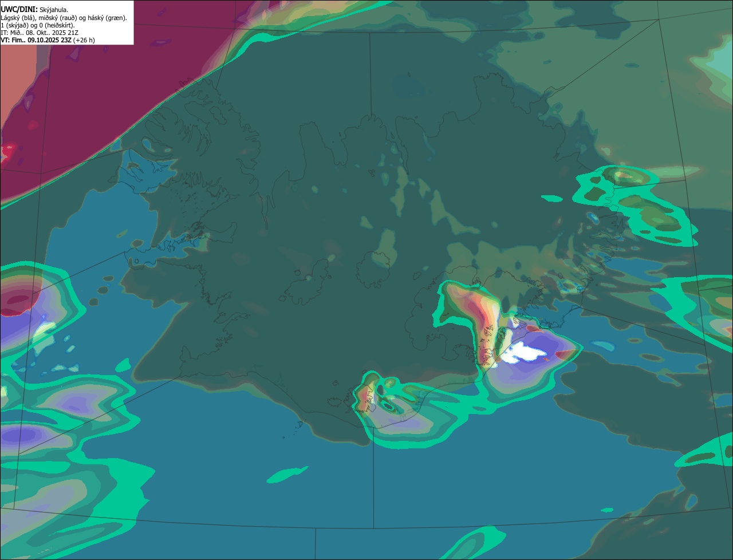This screenshot has width=733, height=560.
Task: Click the '1 (skýjað) og 0 (heiðskírt).' line
Action: coord(38,25)
